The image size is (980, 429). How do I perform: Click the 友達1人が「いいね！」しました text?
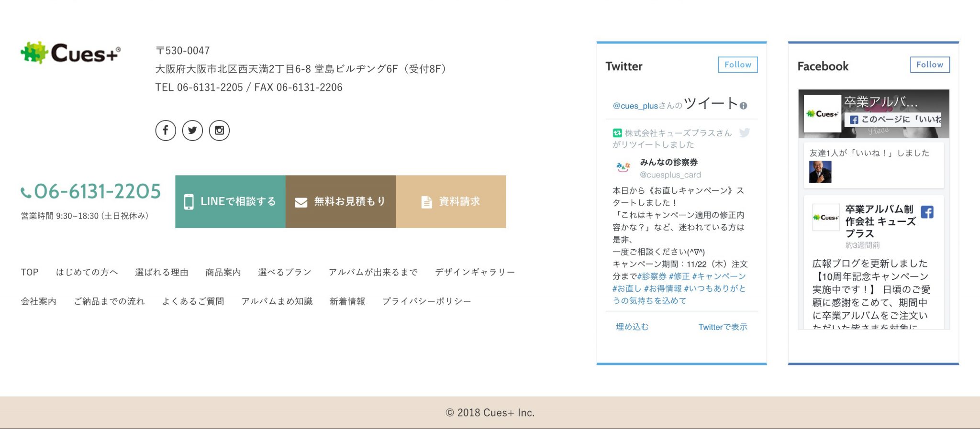(869, 153)
